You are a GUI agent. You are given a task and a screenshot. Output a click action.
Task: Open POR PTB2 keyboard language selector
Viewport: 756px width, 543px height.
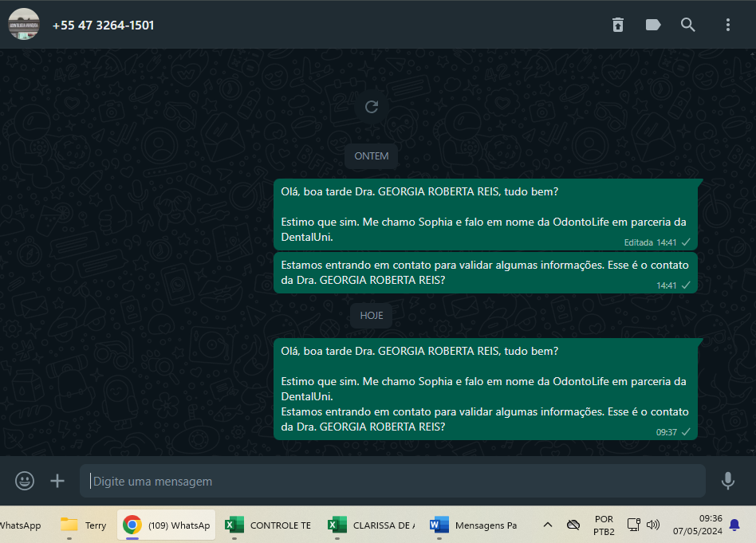604,525
